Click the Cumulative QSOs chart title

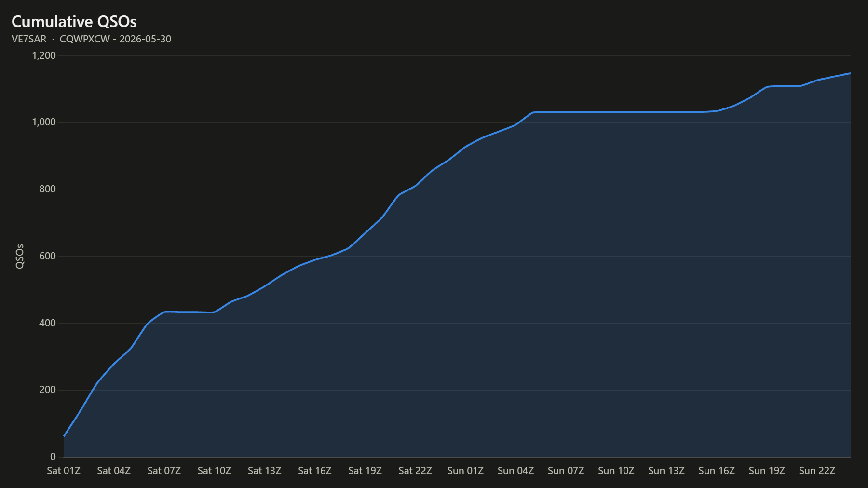[74, 22]
